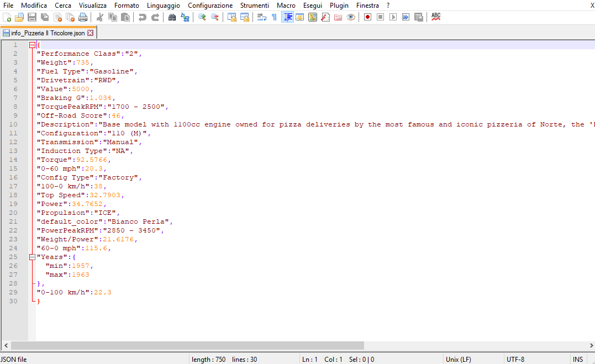Open the Modifica menu
The image size is (595, 364).
click(34, 6)
